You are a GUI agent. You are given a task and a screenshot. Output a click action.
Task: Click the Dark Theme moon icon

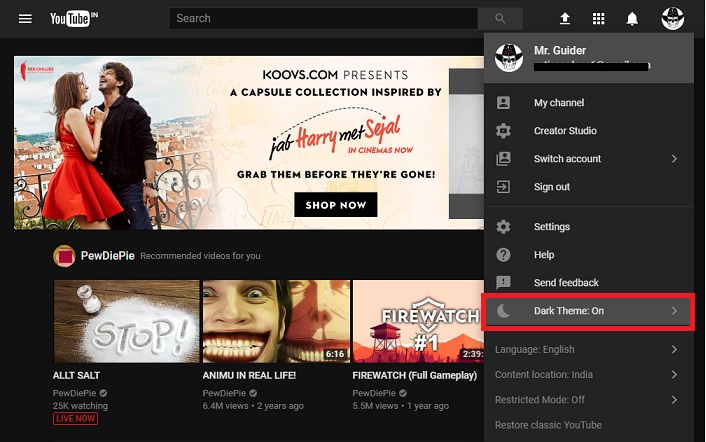[x=503, y=311]
